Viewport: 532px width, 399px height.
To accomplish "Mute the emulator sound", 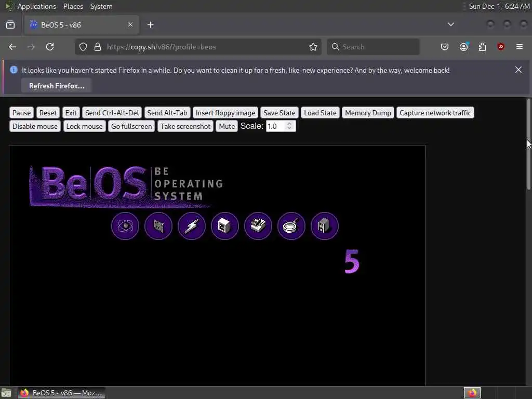I will 227,126.
